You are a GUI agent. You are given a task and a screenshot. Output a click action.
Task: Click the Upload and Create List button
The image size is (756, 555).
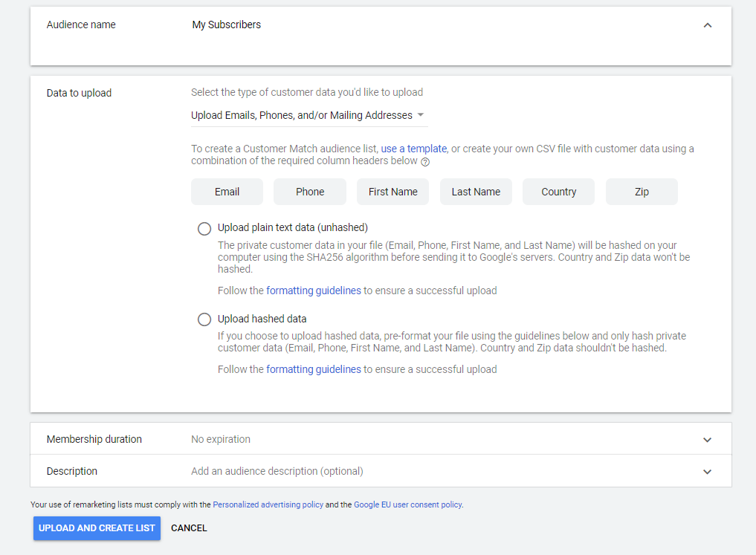pos(97,528)
